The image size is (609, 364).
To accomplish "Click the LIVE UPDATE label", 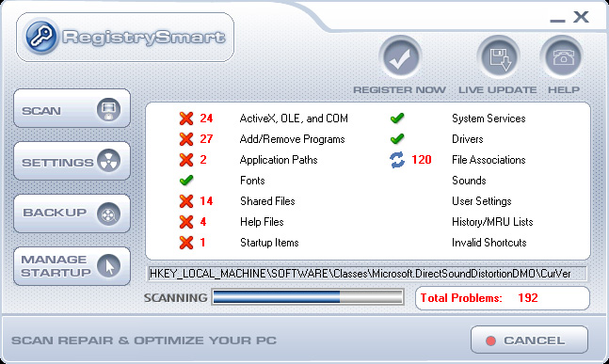I will click(498, 90).
